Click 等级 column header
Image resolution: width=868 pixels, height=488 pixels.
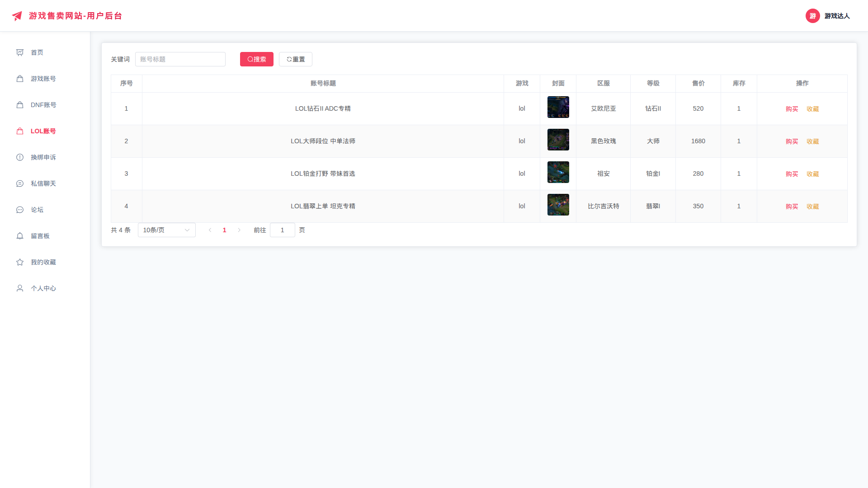coord(653,83)
